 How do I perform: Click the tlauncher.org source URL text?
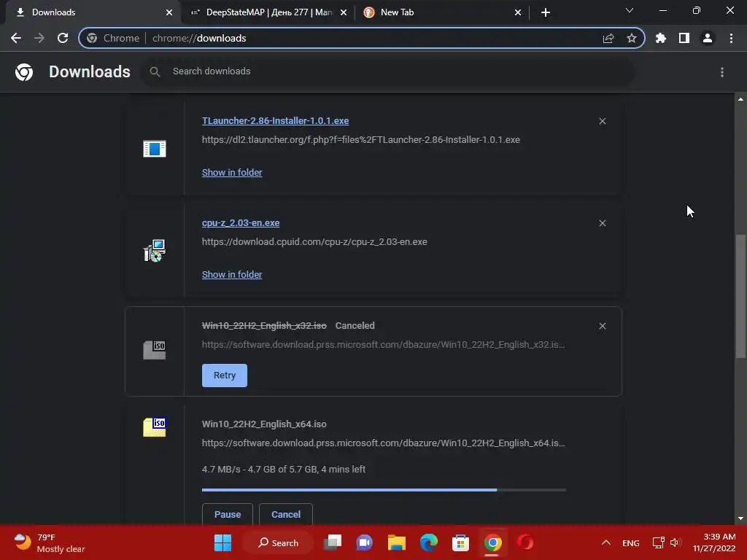point(360,140)
